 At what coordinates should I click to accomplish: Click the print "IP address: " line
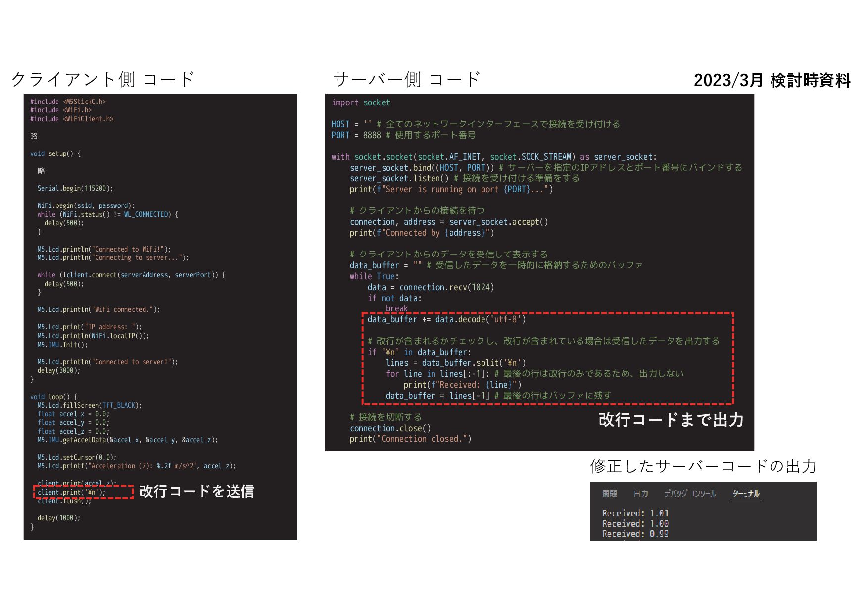pyautogui.click(x=90, y=327)
